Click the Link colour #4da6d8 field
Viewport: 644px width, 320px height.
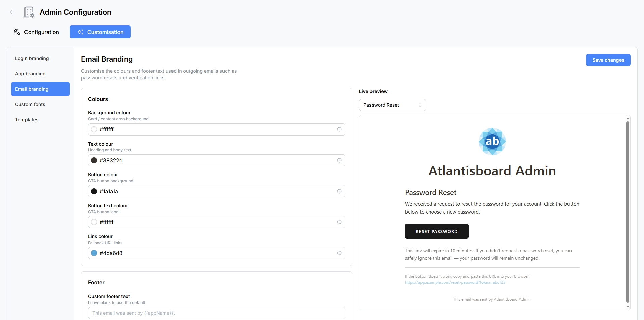216,253
